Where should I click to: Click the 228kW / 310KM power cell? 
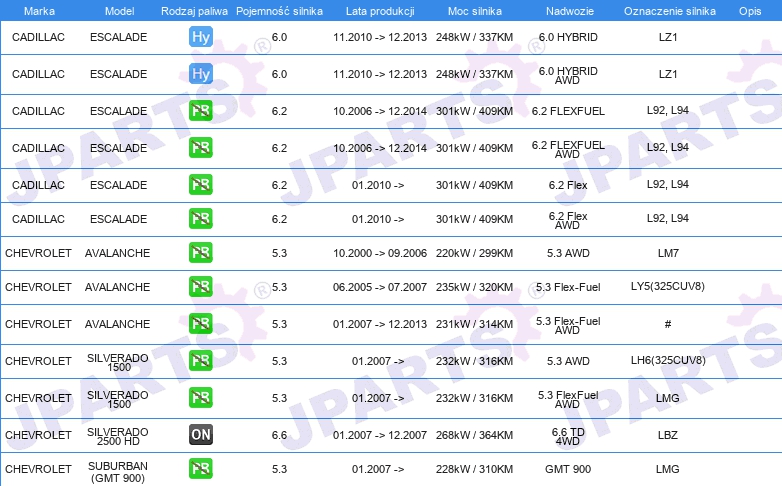(474, 469)
